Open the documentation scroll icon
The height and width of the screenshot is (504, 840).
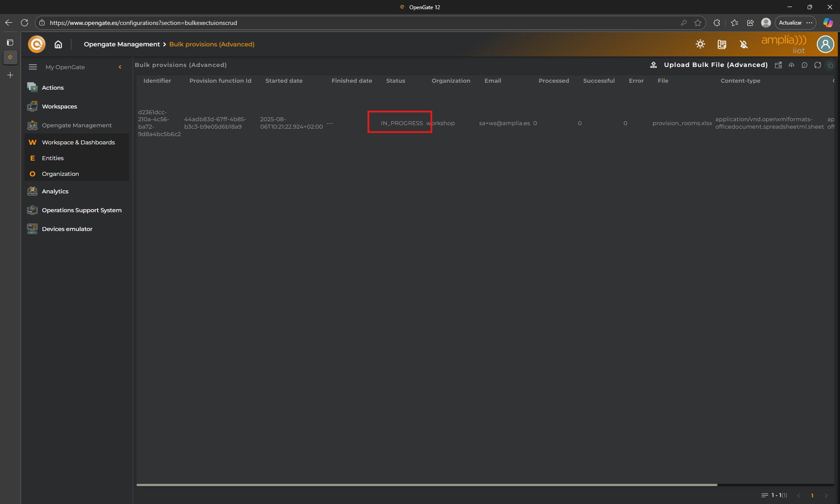tap(722, 44)
